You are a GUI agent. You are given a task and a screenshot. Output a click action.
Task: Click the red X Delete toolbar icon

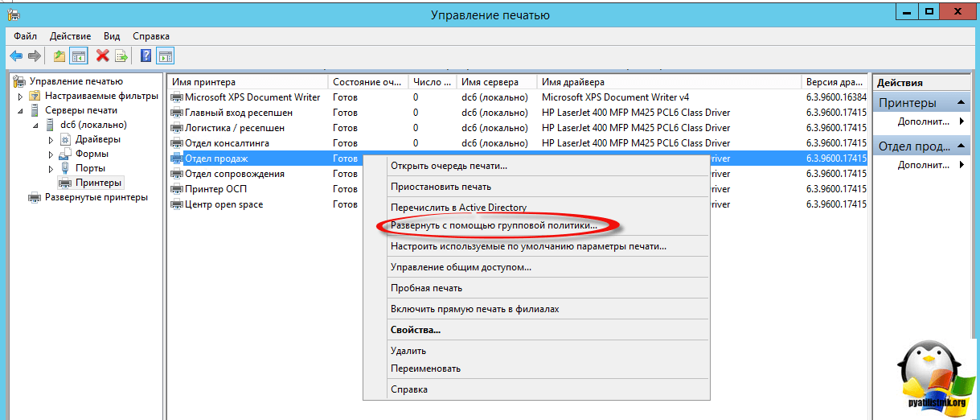102,56
